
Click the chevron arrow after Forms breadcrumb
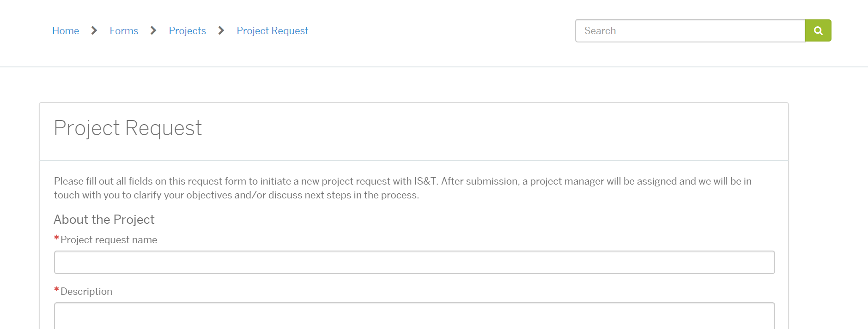tap(153, 30)
